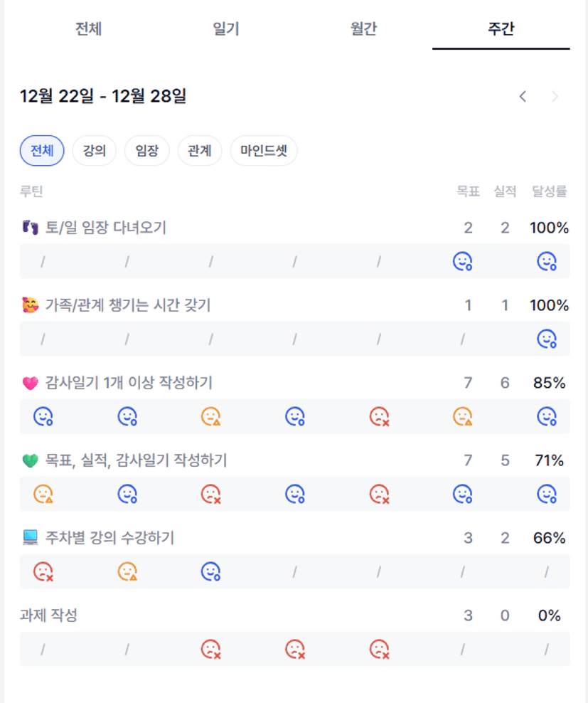Open the 일기 tab
Viewport: 588px width, 703px height.
pyautogui.click(x=226, y=29)
